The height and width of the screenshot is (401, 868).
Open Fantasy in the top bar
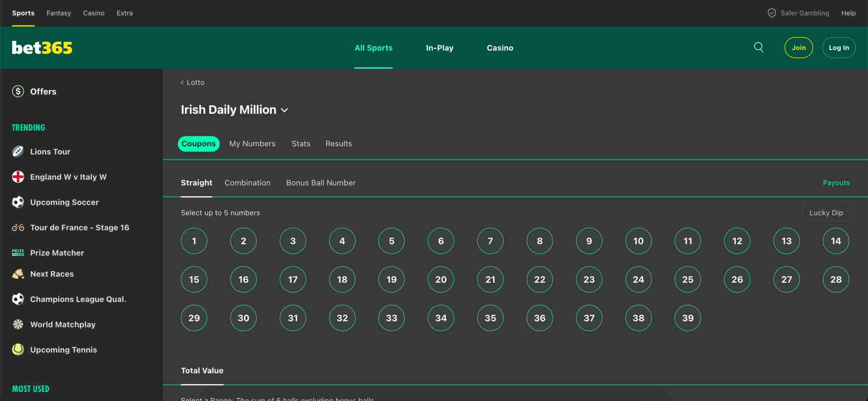pos(59,13)
